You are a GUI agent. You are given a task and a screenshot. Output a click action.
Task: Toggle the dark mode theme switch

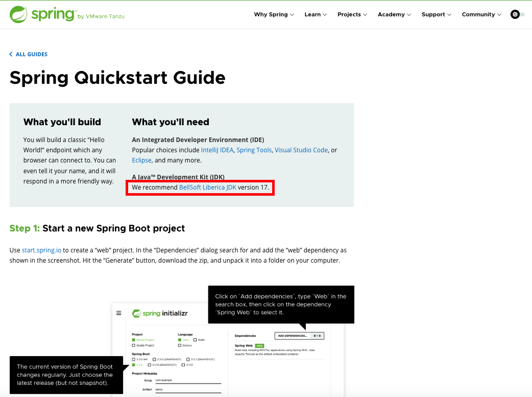pyautogui.click(x=517, y=15)
